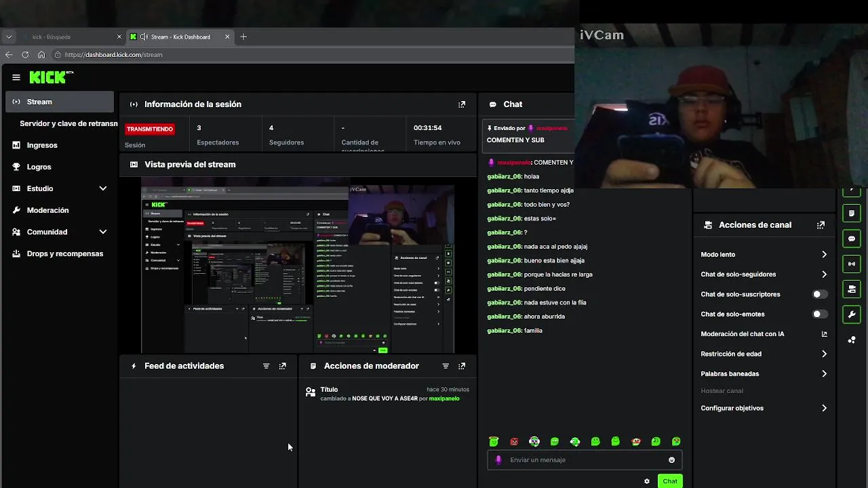Open the hamburger menu next to the Kick logo

coord(16,77)
